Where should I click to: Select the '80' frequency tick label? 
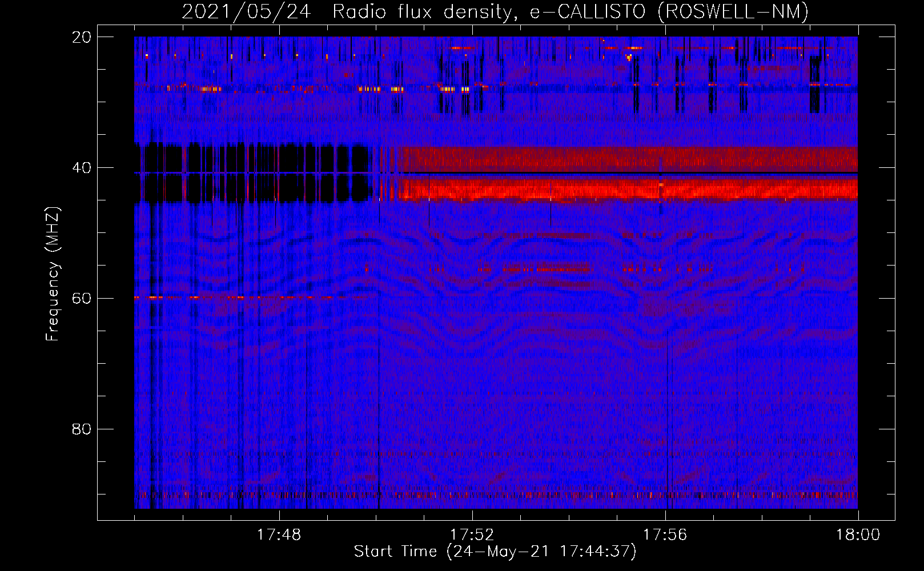click(82, 429)
